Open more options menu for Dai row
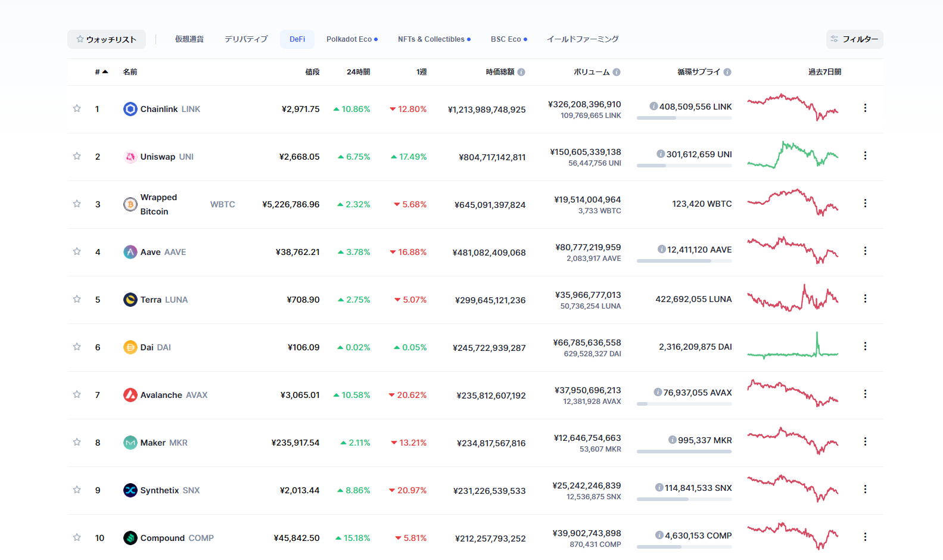Image resolution: width=943 pixels, height=560 pixels. click(x=865, y=346)
